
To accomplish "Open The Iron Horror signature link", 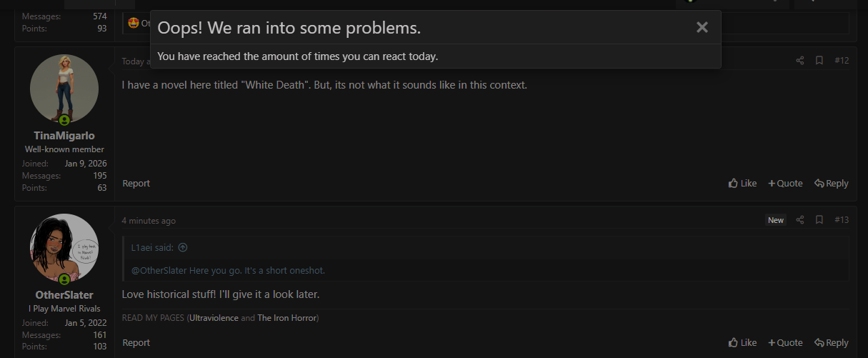I will point(286,318).
